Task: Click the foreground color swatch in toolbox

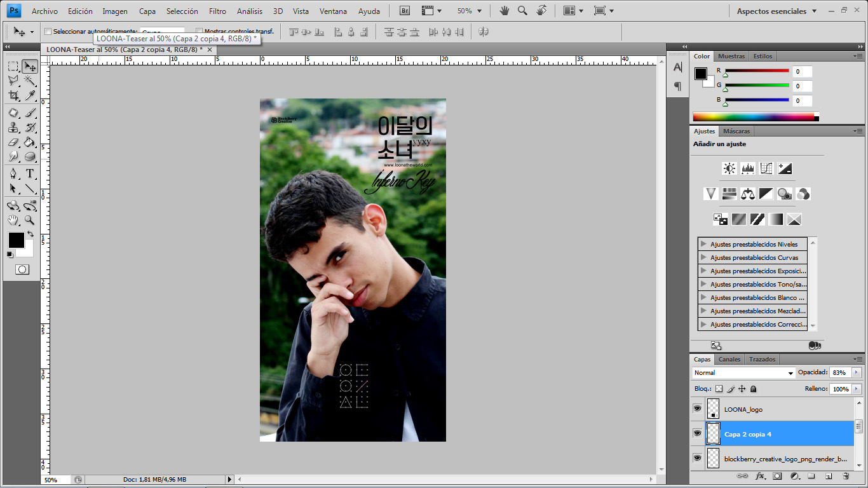Action: coord(16,240)
